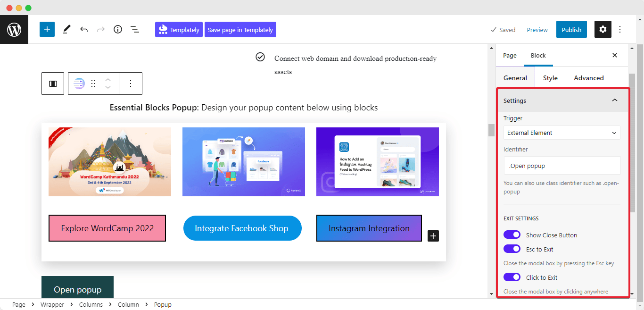Click the Open popup button
644x310 pixels.
click(x=77, y=287)
